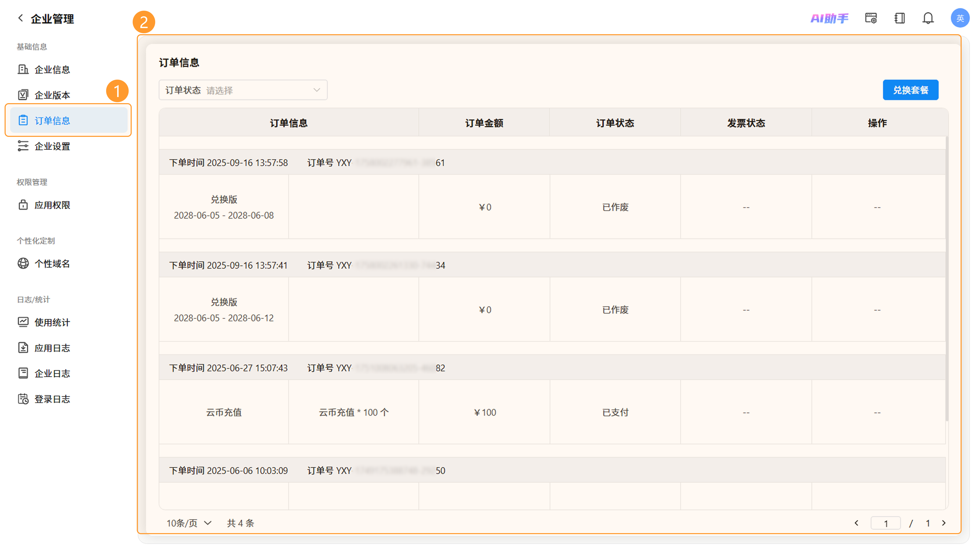Open the user avatar menu
Screen dimensions: 980x551
[x=960, y=18]
